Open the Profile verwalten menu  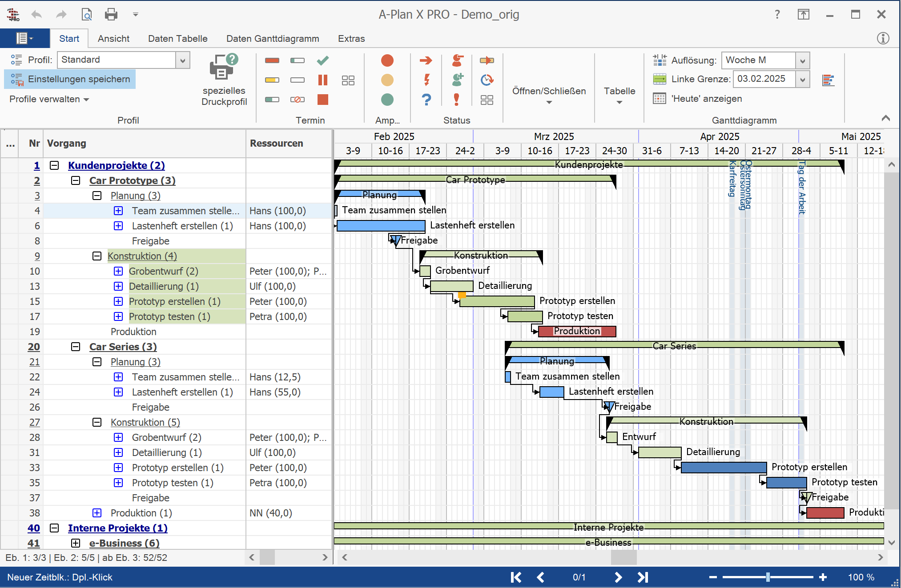pyautogui.click(x=49, y=99)
